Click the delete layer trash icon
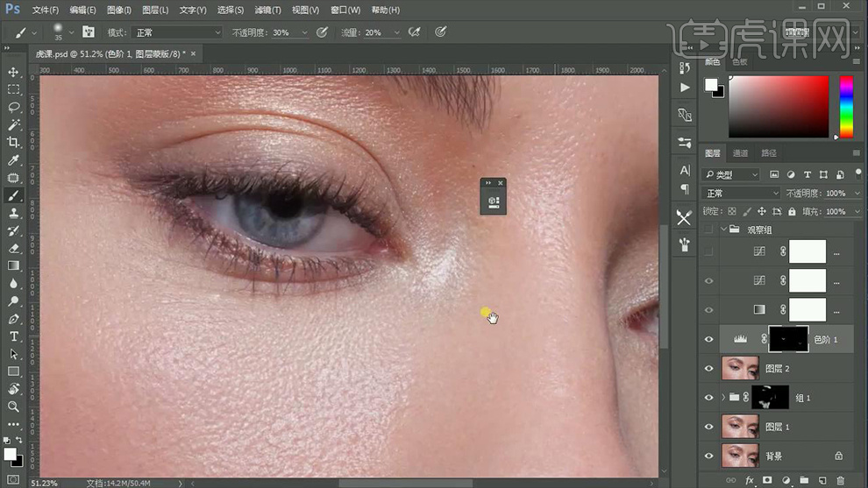The height and width of the screenshot is (488, 868). (x=840, y=480)
